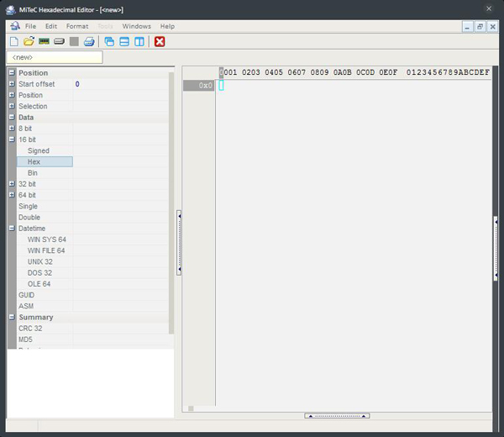The image size is (504, 437).
Task: Click the Start offset value 0
Action: click(x=77, y=84)
